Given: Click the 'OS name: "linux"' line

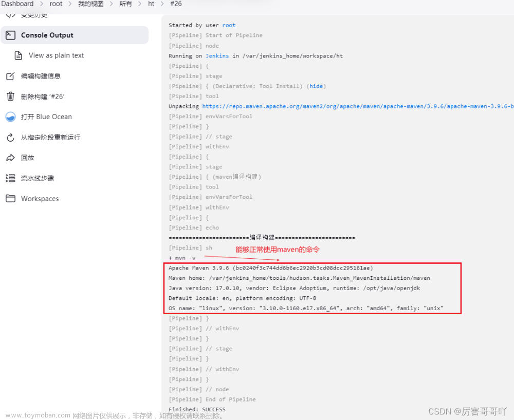Looking at the screenshot, I should point(306,308).
